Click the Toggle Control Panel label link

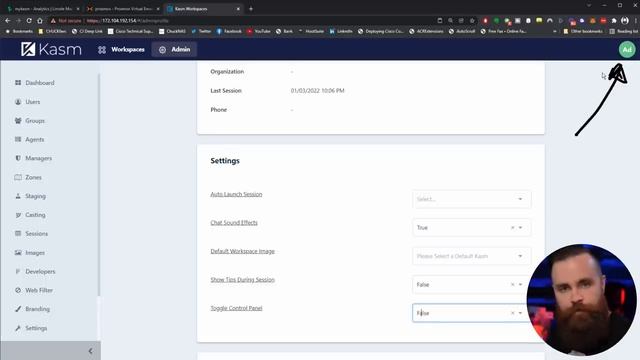(236, 308)
